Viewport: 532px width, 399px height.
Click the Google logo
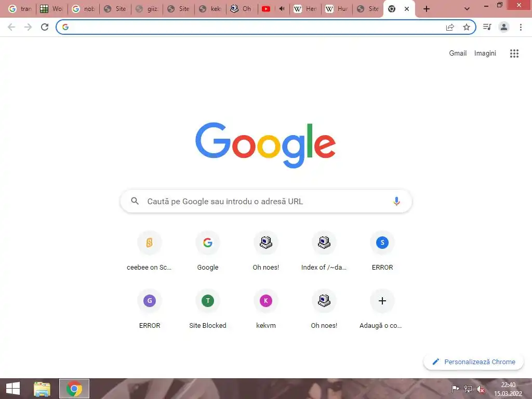tap(265, 145)
